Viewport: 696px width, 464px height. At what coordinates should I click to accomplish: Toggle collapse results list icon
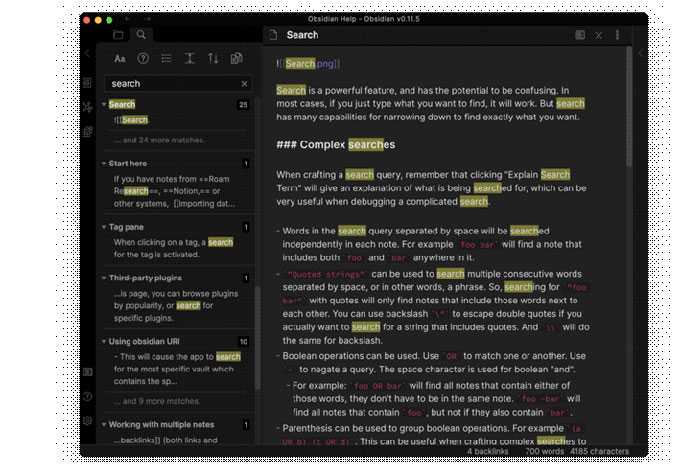click(x=166, y=59)
